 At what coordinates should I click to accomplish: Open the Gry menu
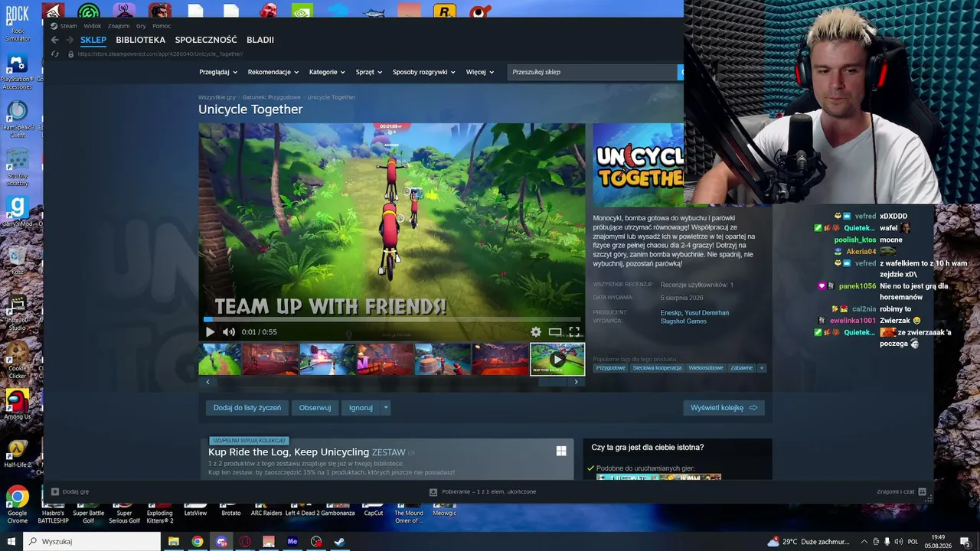click(141, 26)
